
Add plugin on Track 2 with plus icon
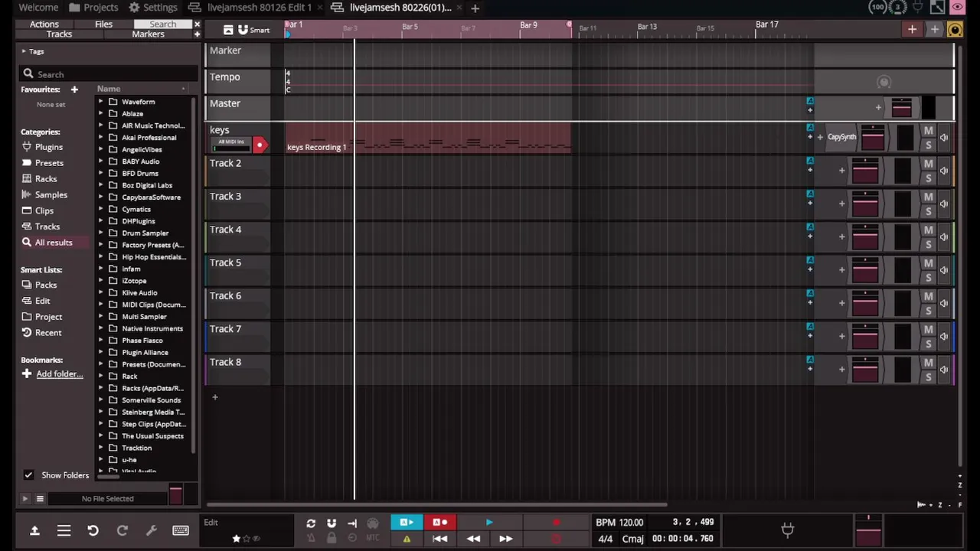pyautogui.click(x=841, y=171)
